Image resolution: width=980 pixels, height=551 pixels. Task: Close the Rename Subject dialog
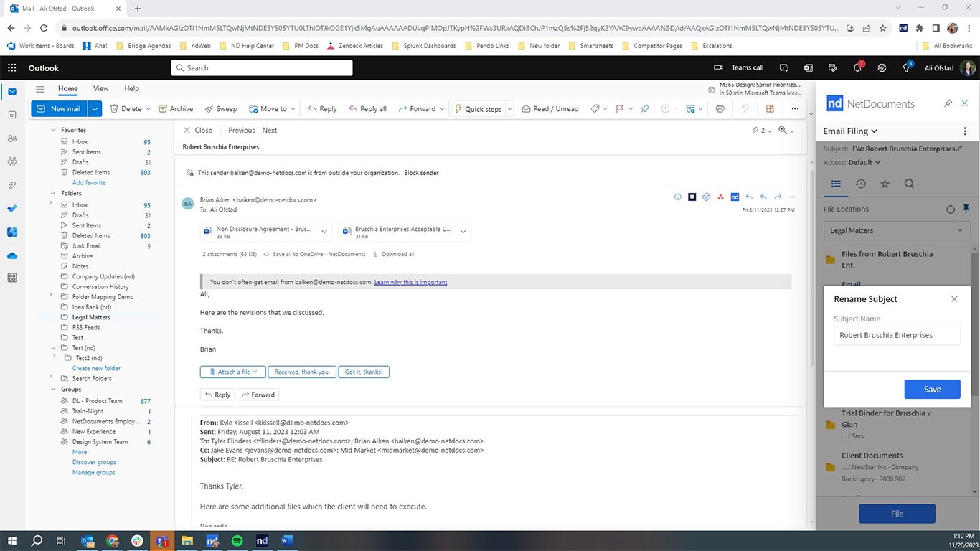pyautogui.click(x=954, y=299)
